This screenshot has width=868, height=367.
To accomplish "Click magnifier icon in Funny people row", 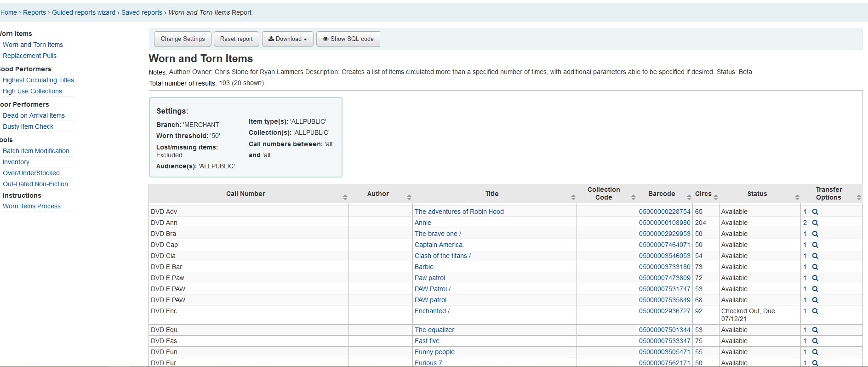I will coord(815,352).
